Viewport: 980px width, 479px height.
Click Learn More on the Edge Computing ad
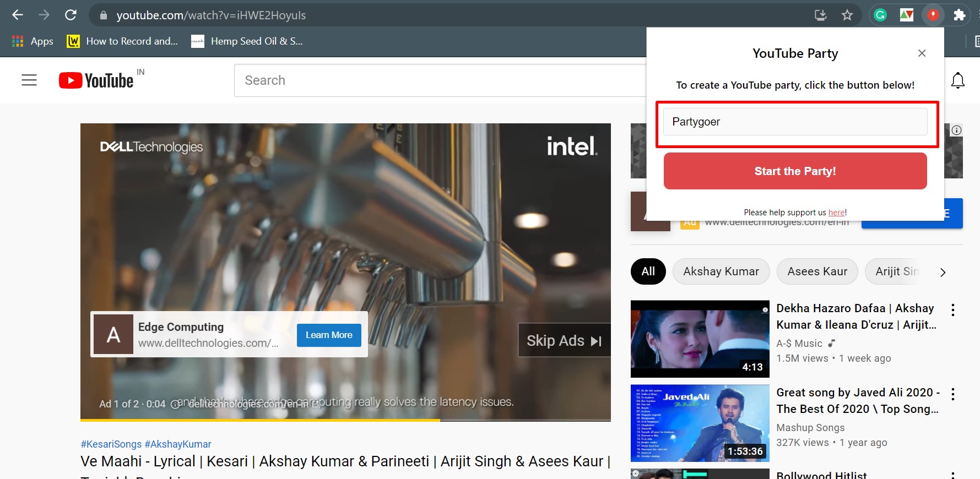[329, 335]
